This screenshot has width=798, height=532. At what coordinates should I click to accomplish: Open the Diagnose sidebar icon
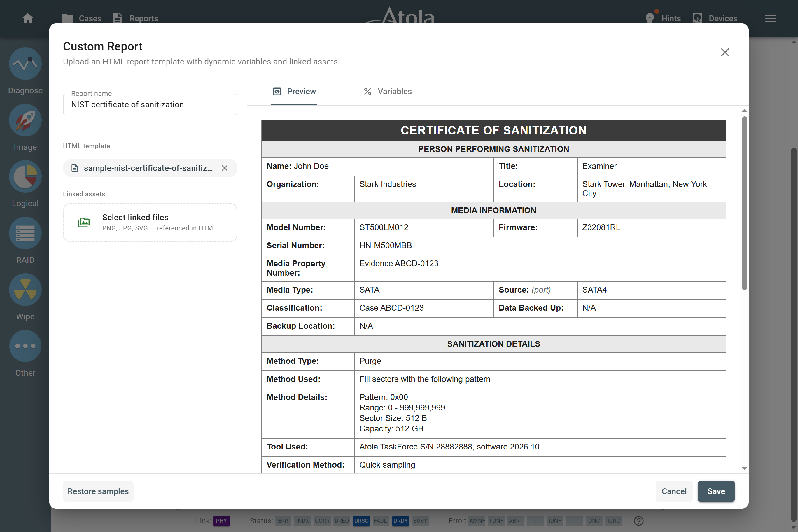(x=25, y=64)
